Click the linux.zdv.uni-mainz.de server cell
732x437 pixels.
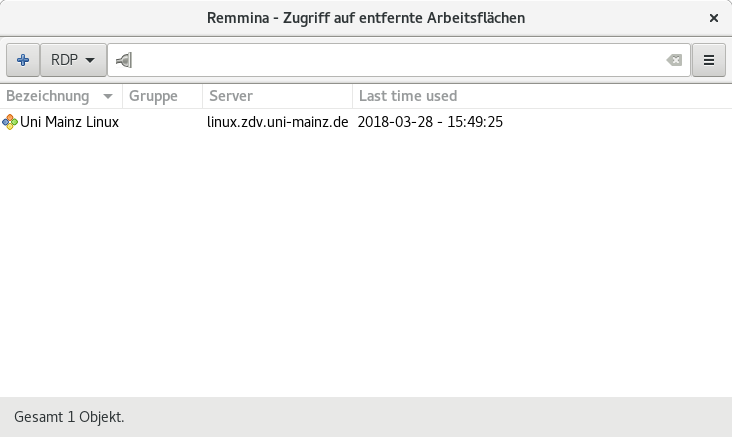pos(284,122)
